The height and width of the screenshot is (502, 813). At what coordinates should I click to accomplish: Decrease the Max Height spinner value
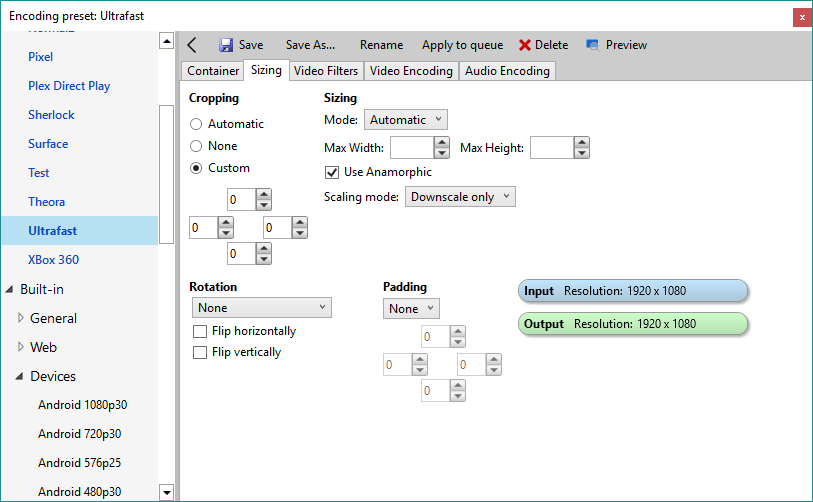click(x=581, y=153)
